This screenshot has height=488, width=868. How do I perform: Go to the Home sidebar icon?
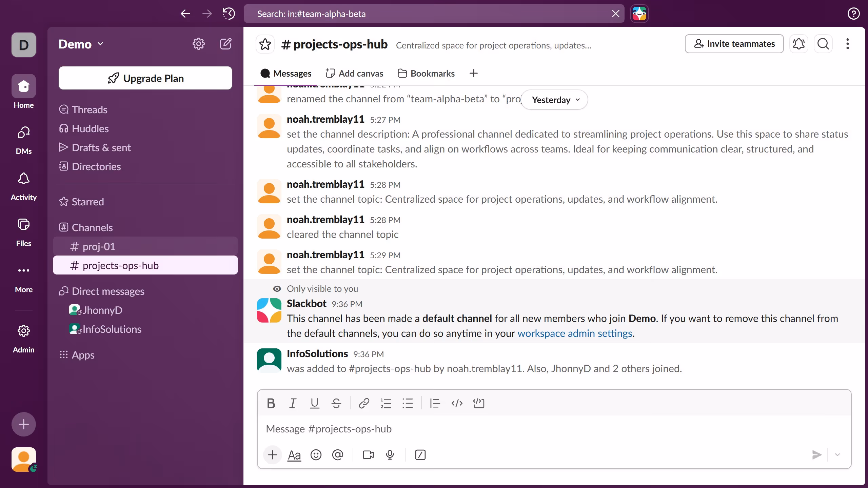(24, 91)
